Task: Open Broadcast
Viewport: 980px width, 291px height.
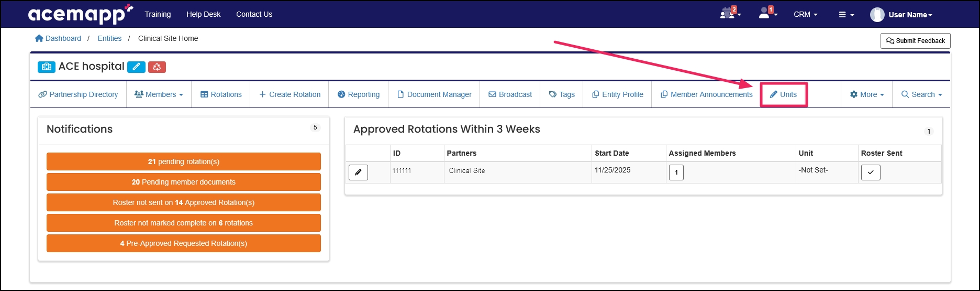Action: [x=510, y=94]
